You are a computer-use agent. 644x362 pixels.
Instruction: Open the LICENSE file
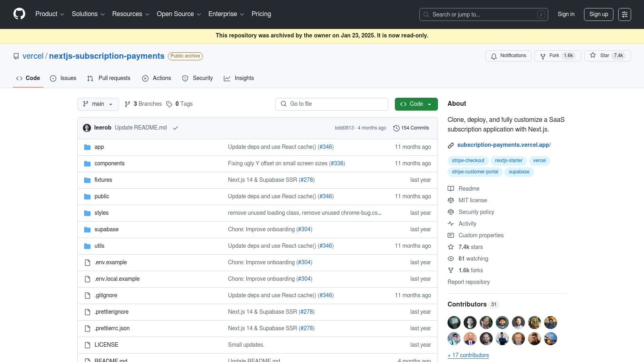click(106, 345)
